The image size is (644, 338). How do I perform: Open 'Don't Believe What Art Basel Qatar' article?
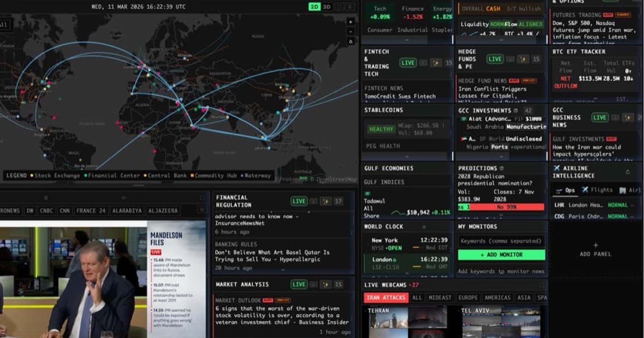click(x=272, y=255)
